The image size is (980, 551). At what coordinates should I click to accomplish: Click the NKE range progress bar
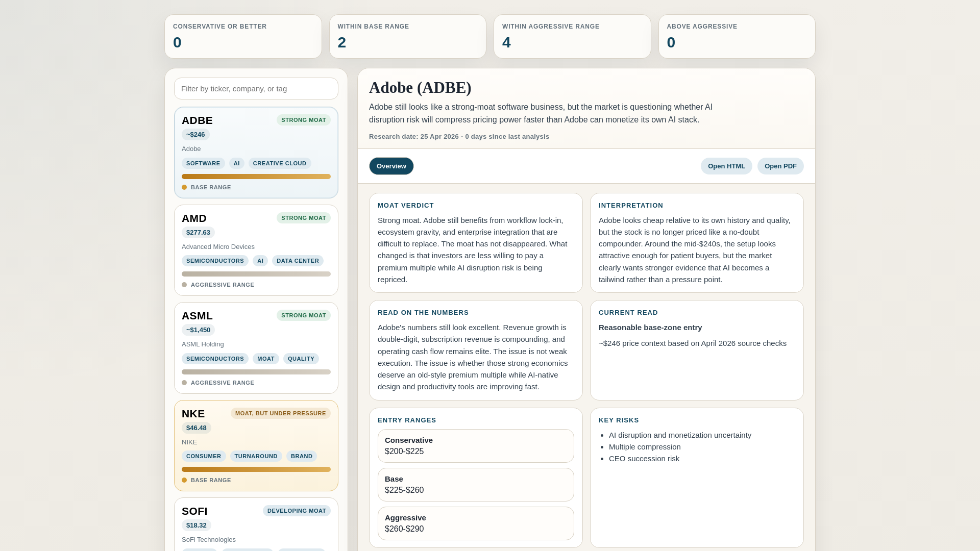256,469
